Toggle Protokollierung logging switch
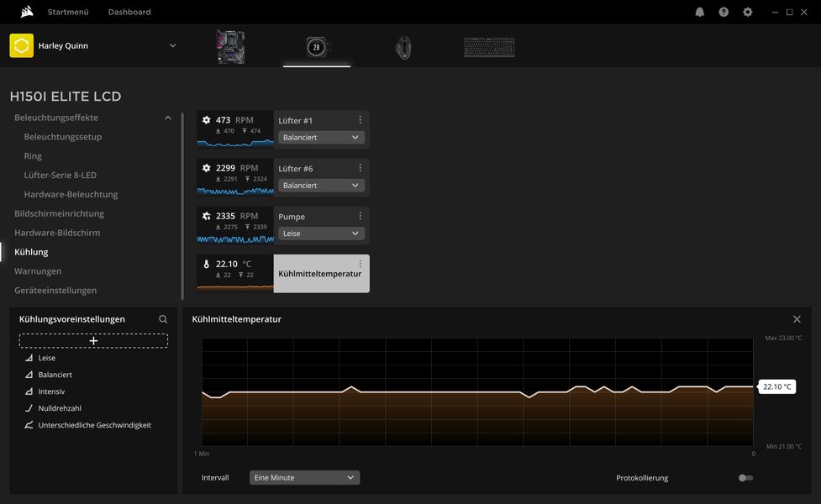This screenshot has width=821, height=504. tap(745, 478)
